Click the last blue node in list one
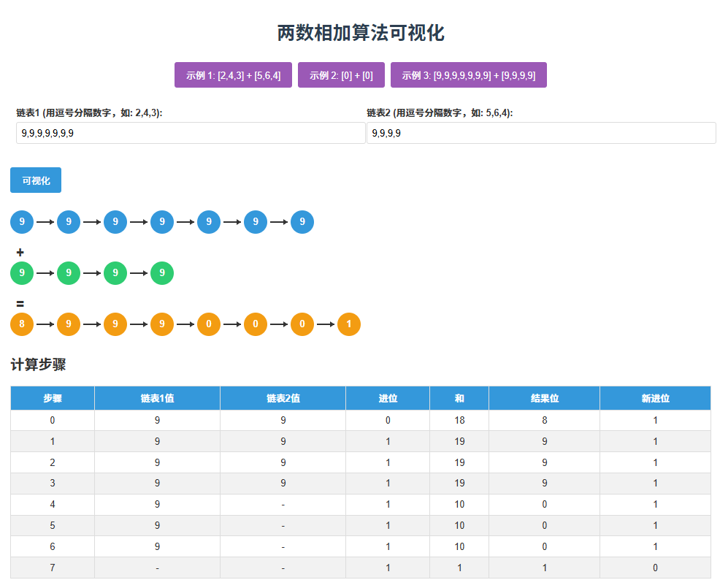This screenshot has height=588, width=720. pyautogui.click(x=302, y=222)
